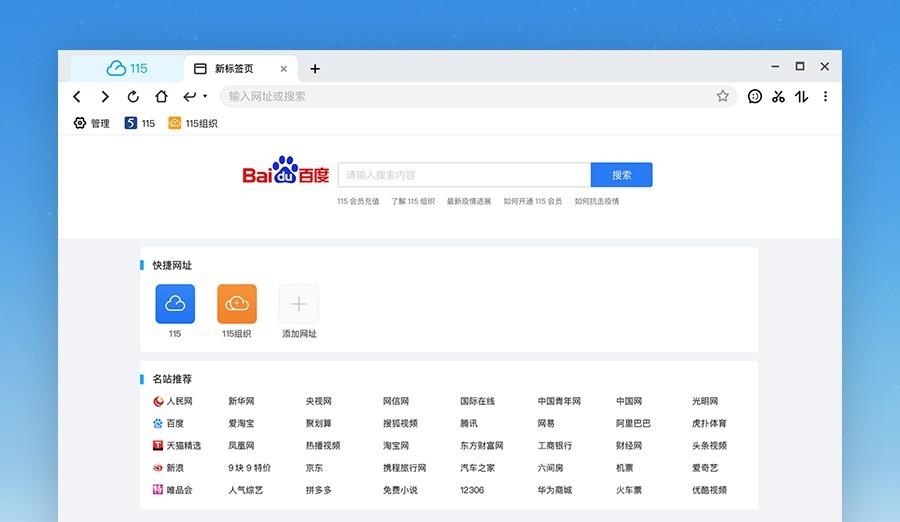Open the scissors screenshot tool
This screenshot has width=900, height=522.
[x=778, y=96]
